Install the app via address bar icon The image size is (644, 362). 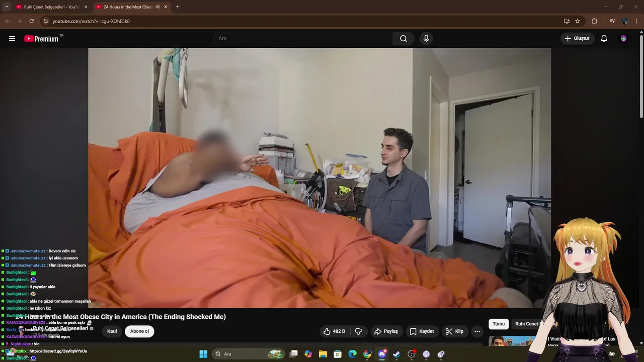pos(567,21)
